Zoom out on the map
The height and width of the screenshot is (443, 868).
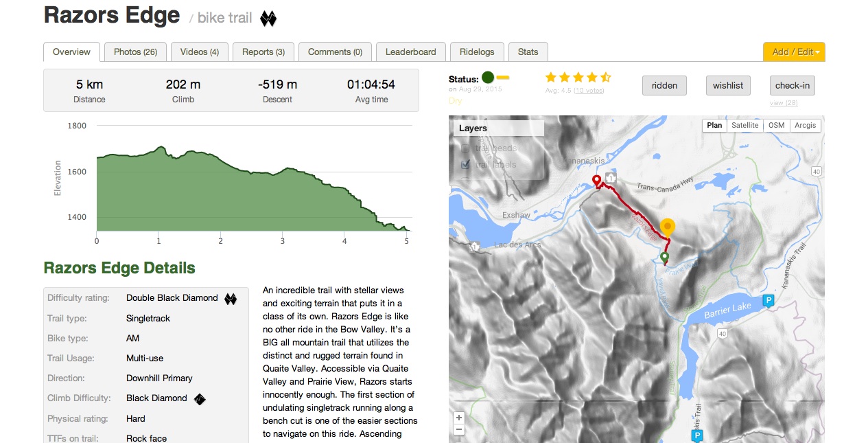(x=459, y=430)
